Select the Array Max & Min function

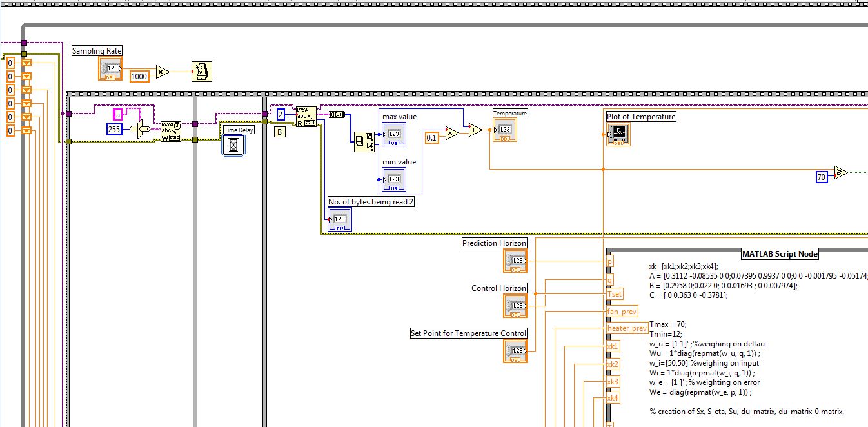[x=364, y=142]
